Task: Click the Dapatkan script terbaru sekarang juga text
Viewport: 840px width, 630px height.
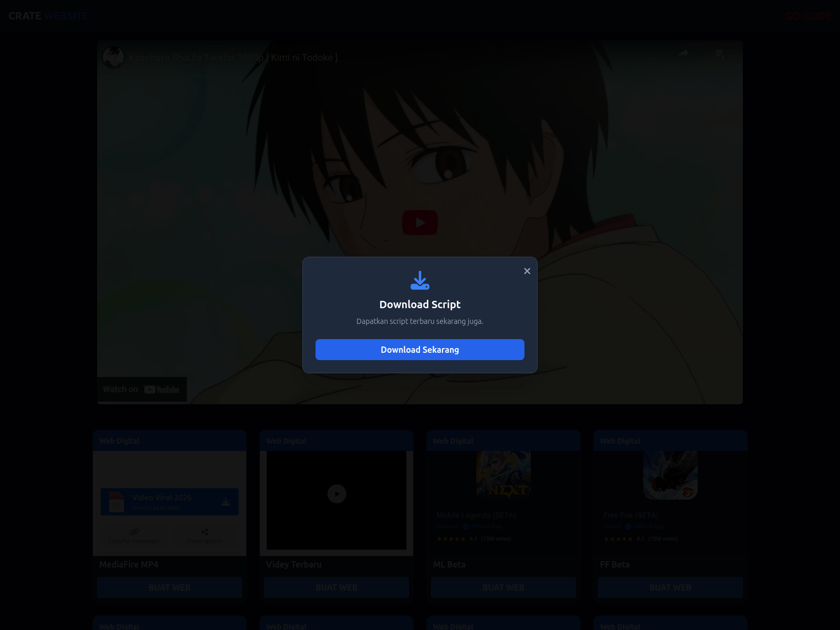Action: pos(420,321)
